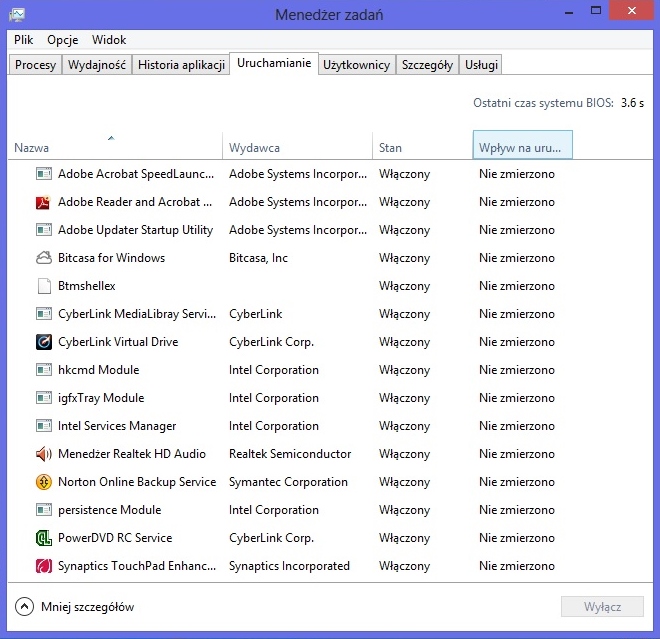Screen dimensions: 660x639
Task: Click the Wyłącz button
Action: pyautogui.click(x=602, y=607)
